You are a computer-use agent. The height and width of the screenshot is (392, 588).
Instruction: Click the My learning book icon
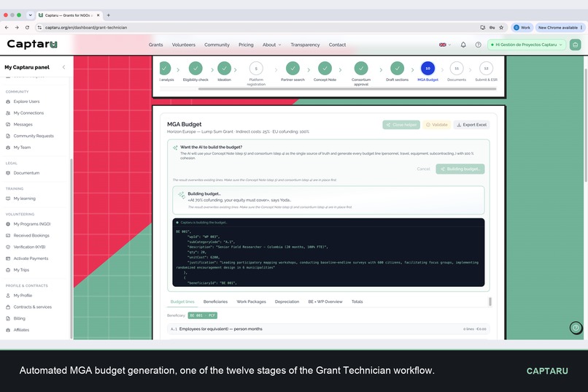click(x=8, y=199)
